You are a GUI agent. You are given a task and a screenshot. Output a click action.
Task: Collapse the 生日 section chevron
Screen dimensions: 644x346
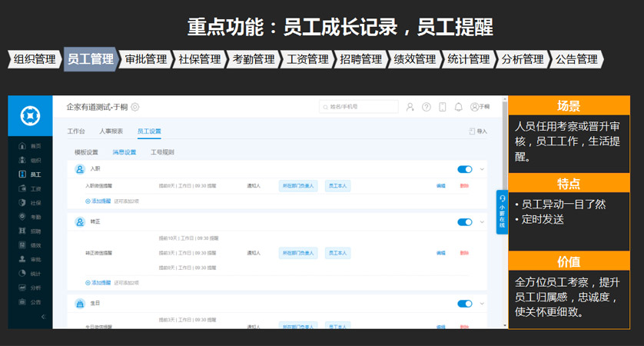[x=482, y=304]
